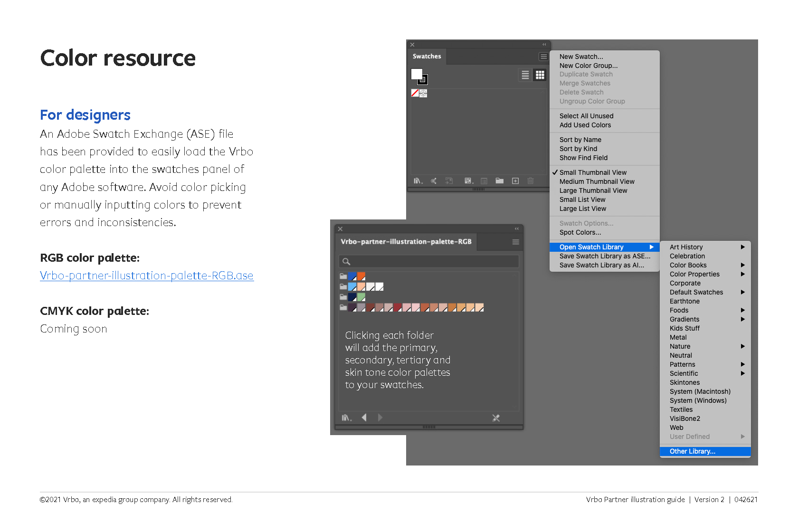Expand the Open Swatch Library submenu
The image size is (798, 532).
(605, 247)
